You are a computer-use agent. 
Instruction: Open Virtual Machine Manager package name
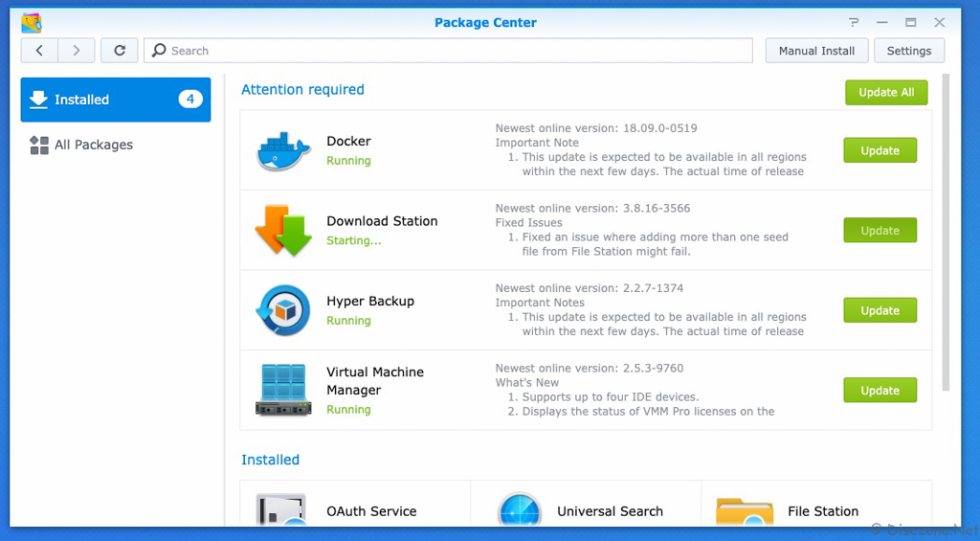[375, 381]
